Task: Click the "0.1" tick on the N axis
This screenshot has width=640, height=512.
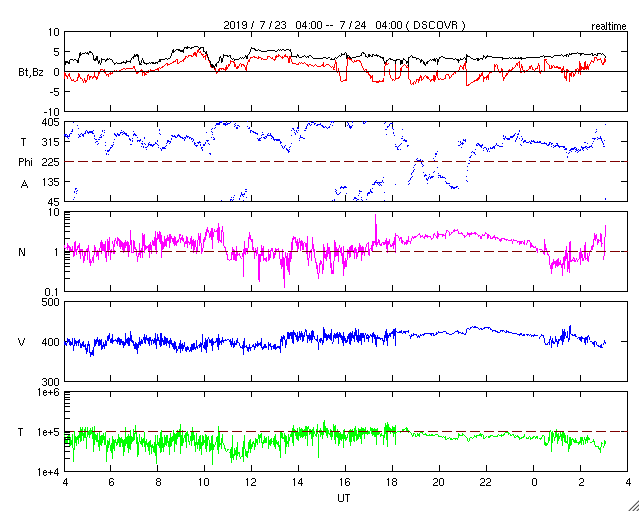Action: click(53, 292)
